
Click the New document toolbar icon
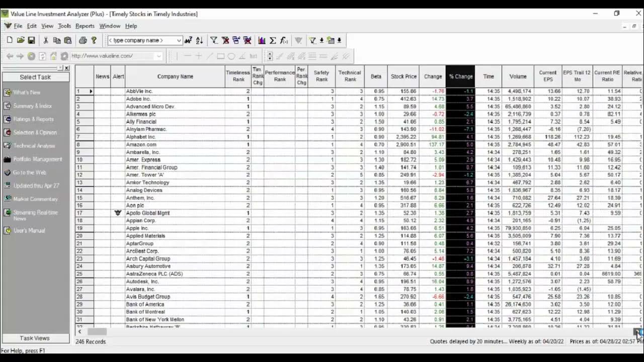10,40
